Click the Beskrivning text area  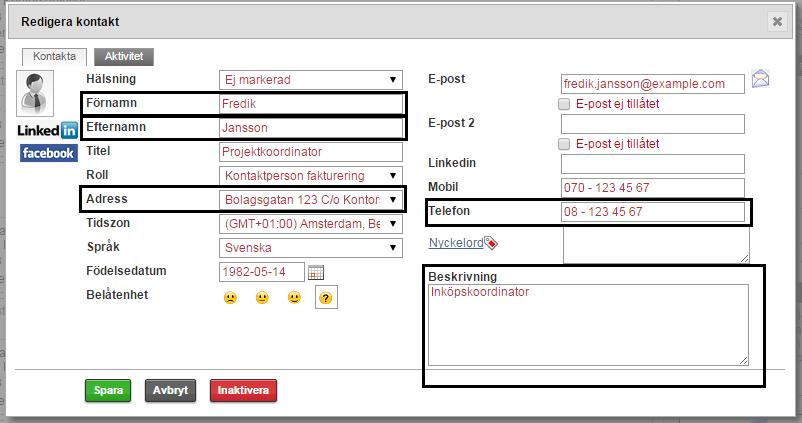coord(588,325)
